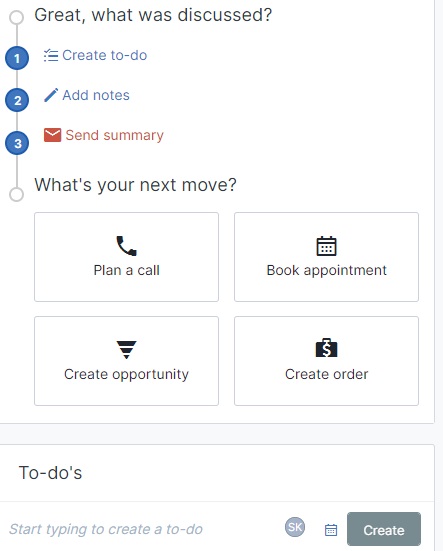This screenshot has width=443, height=551.
Task: Choose the Book appointment card
Action: coord(326,257)
